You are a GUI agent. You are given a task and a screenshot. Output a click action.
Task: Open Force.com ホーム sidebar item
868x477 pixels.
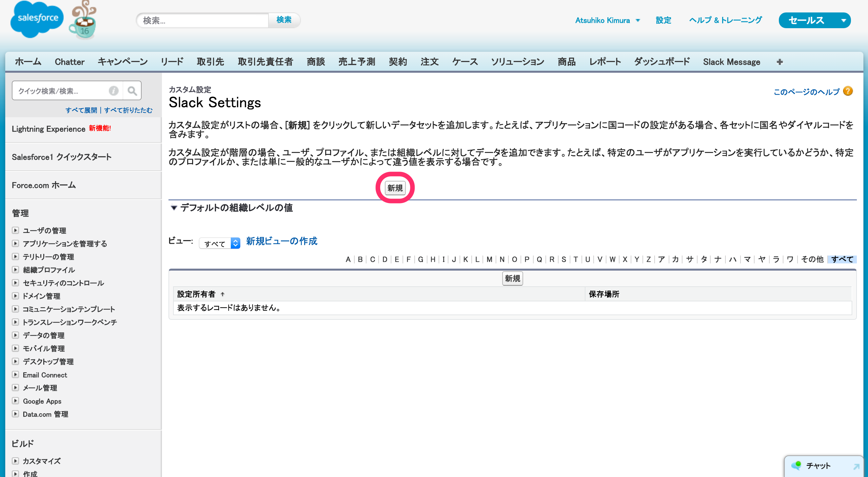coord(44,185)
